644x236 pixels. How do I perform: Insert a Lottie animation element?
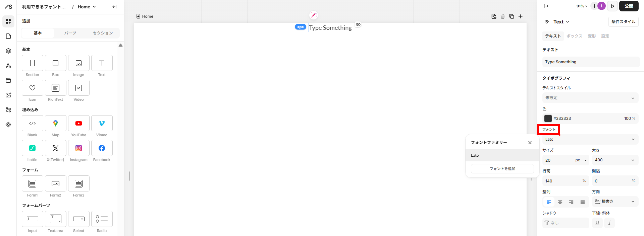pyautogui.click(x=33, y=148)
